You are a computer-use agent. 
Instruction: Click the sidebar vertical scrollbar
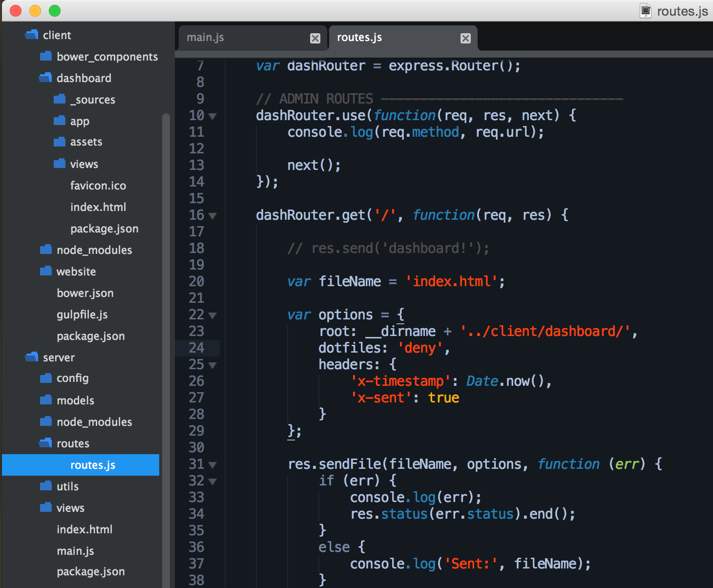[x=166, y=350]
